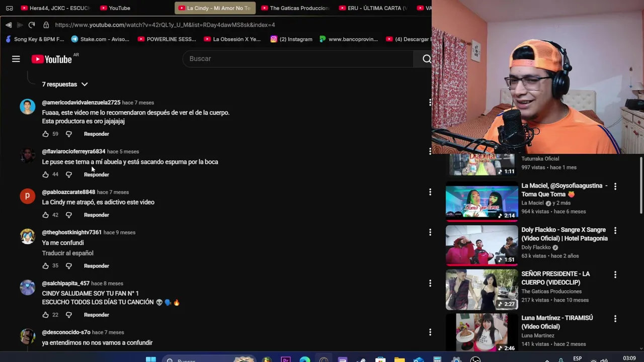Switch to 'Hera44, JCKC - ESCUCH' browser tab
The width and height of the screenshot is (644, 362).
[54, 8]
